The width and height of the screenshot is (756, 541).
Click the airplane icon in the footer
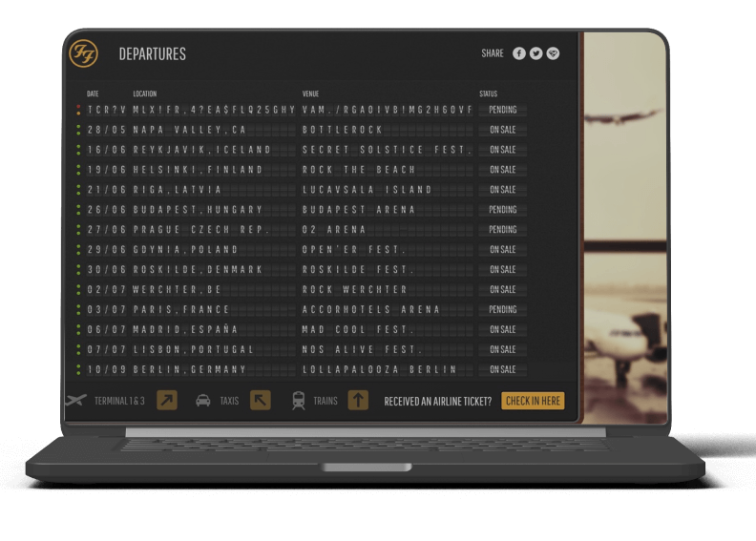[x=77, y=401]
